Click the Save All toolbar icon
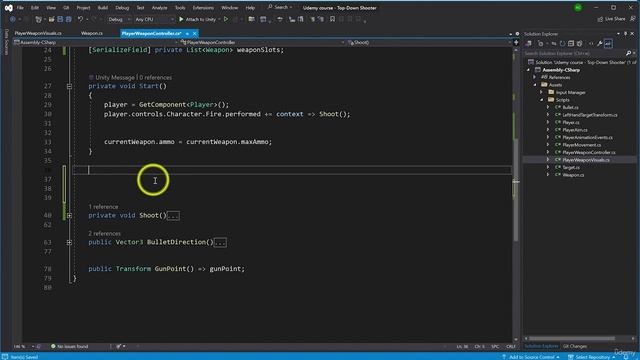The width and height of the screenshot is (640, 360). tap(69, 19)
